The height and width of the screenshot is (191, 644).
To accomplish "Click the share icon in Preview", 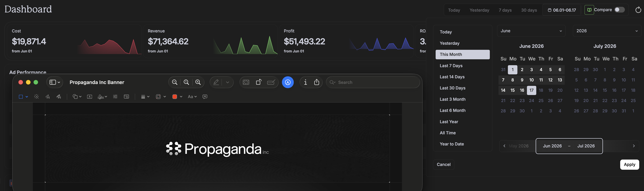I will [x=317, y=82].
